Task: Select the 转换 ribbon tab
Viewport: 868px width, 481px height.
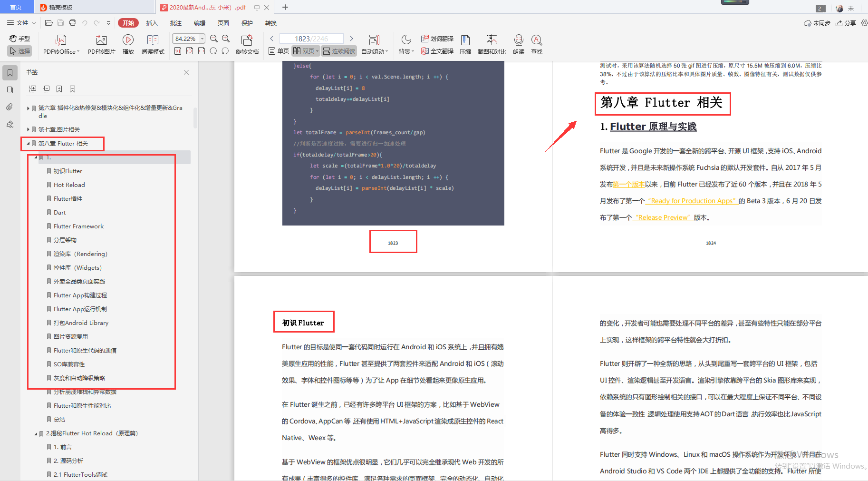Action: [271, 23]
